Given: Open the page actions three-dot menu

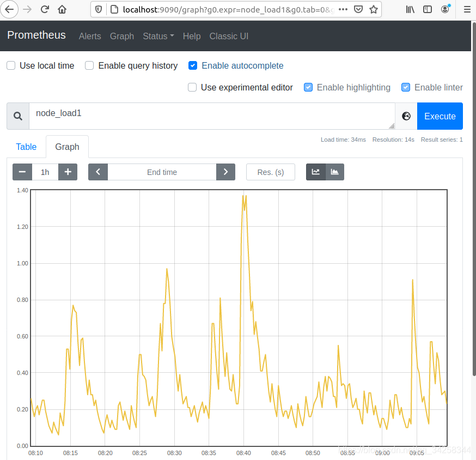Looking at the screenshot, I should [x=343, y=9].
